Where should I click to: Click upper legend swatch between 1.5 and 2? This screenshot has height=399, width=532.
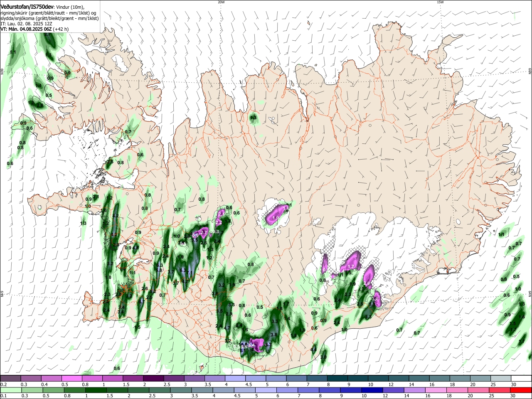[x=133, y=379]
